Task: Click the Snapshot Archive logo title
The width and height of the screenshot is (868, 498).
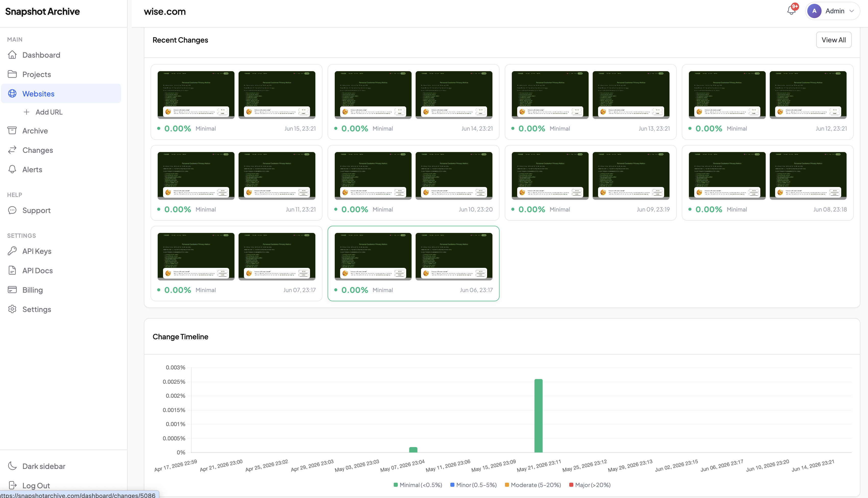Action: coord(42,11)
